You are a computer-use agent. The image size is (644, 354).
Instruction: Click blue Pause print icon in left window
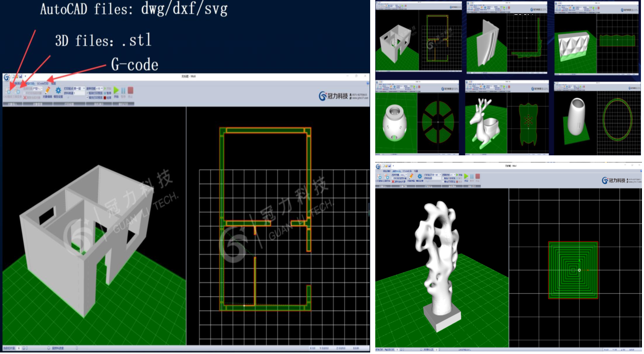tap(123, 91)
